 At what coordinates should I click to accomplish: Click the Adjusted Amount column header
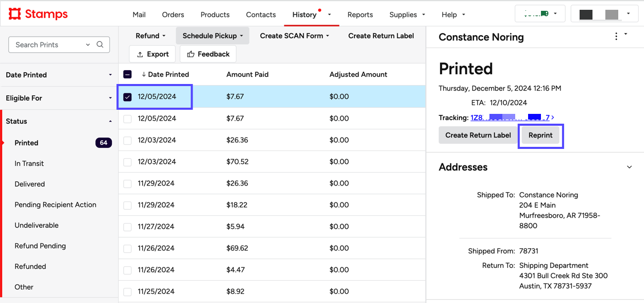(358, 74)
